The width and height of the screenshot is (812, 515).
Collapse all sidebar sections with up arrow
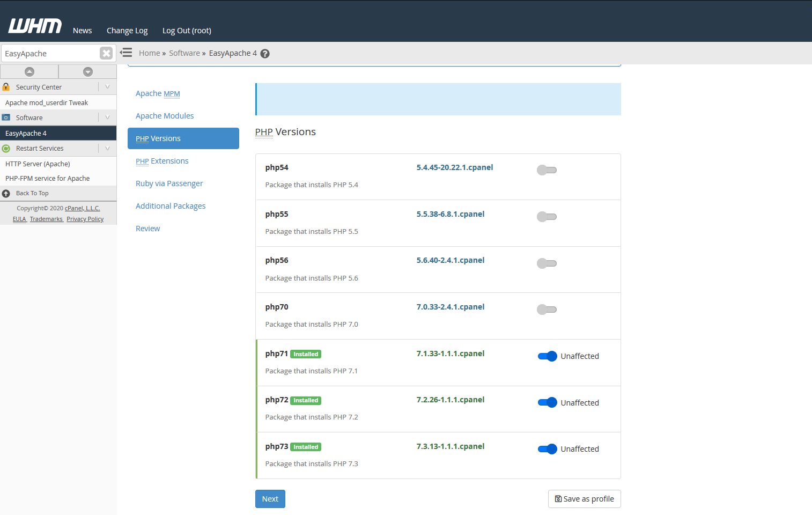pos(29,71)
